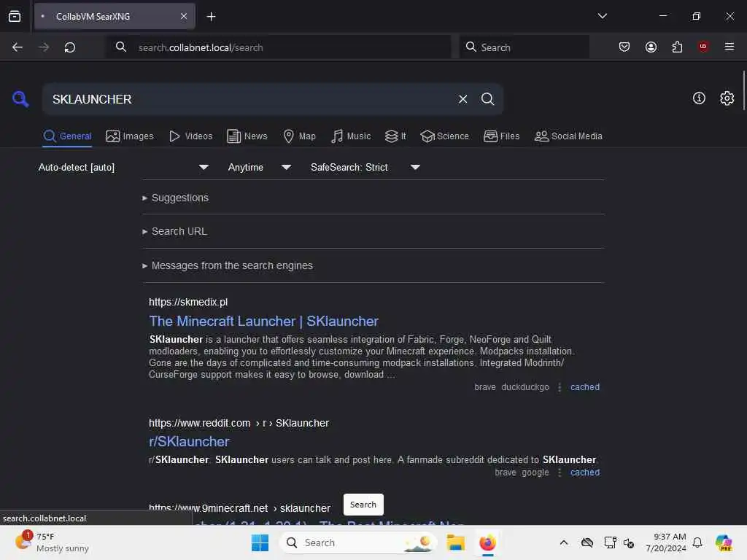The height and width of the screenshot is (560, 747).
Task: Close the CollabVM SearXNG tab
Action: tap(184, 16)
